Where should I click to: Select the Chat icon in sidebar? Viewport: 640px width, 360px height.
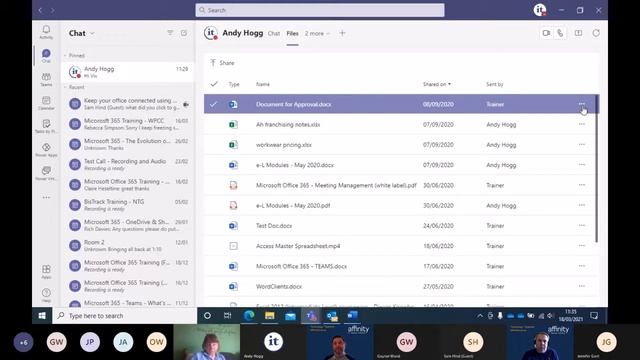46,56
